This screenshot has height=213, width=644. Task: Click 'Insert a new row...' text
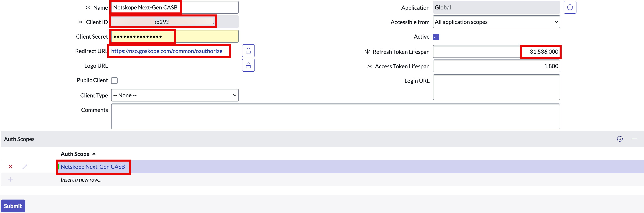tap(81, 179)
